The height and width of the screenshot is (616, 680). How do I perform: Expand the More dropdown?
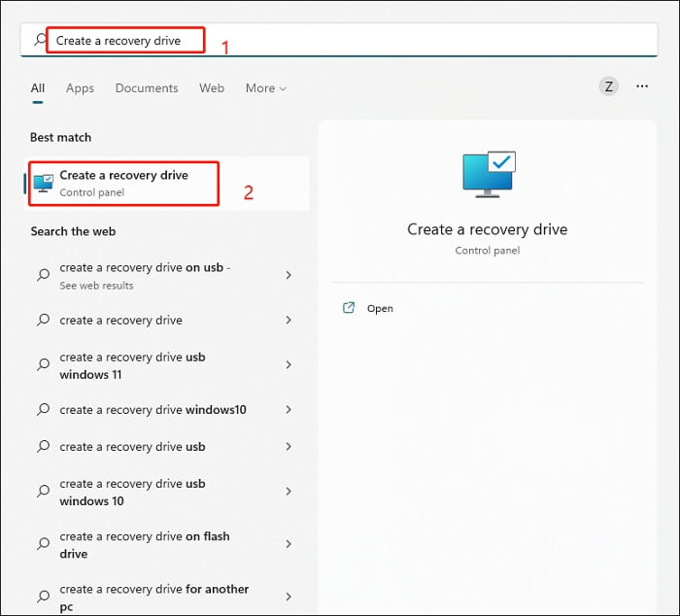[266, 88]
